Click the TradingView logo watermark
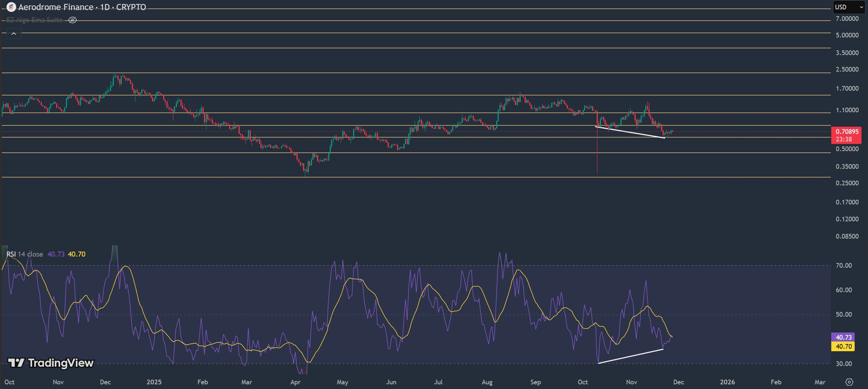The width and height of the screenshot is (868, 389). pyautogui.click(x=51, y=363)
